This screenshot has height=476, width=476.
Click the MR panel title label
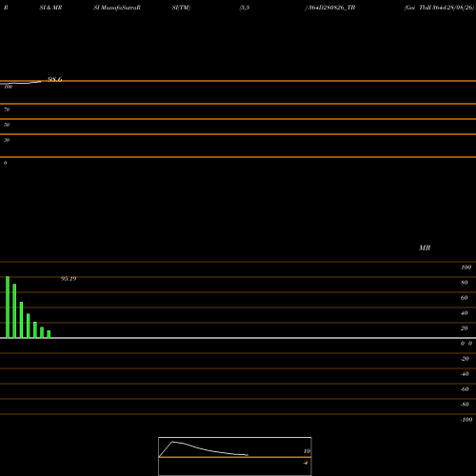click(x=425, y=248)
